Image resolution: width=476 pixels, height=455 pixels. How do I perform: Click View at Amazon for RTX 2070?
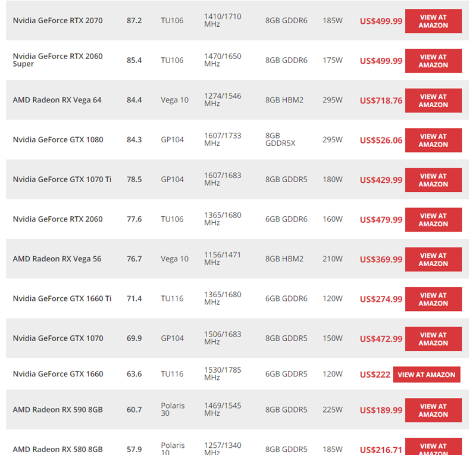(x=433, y=21)
